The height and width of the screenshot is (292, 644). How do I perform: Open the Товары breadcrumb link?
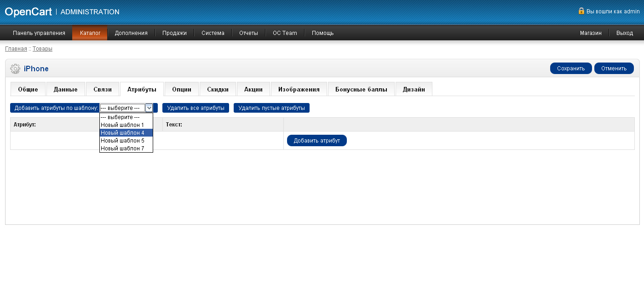[42, 49]
